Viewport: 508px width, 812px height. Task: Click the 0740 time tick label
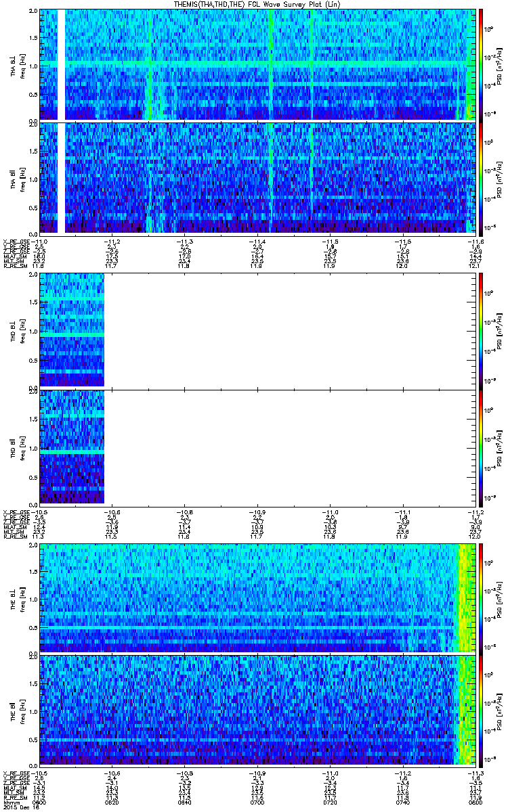403,802
